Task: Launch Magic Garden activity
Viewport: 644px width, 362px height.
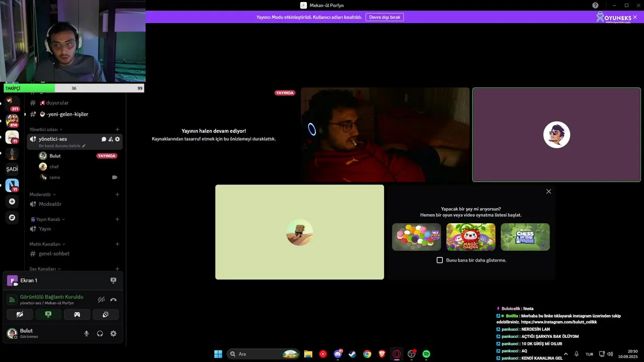Action: click(x=470, y=237)
